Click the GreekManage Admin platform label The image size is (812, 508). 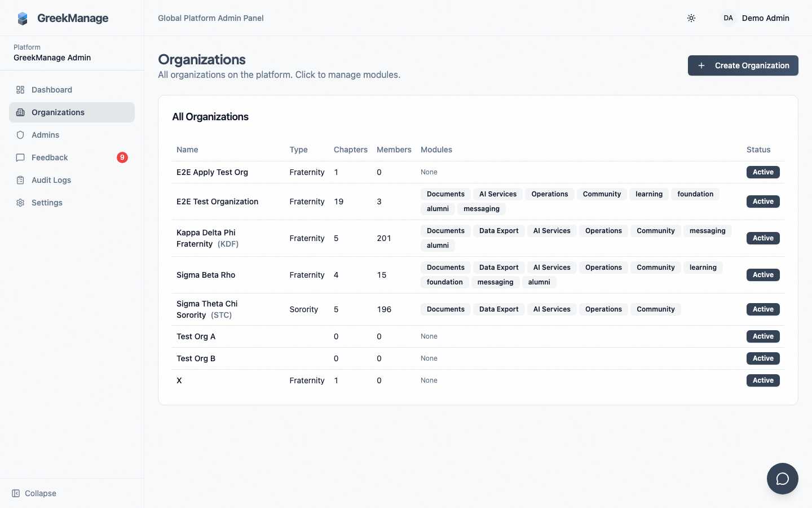point(52,58)
